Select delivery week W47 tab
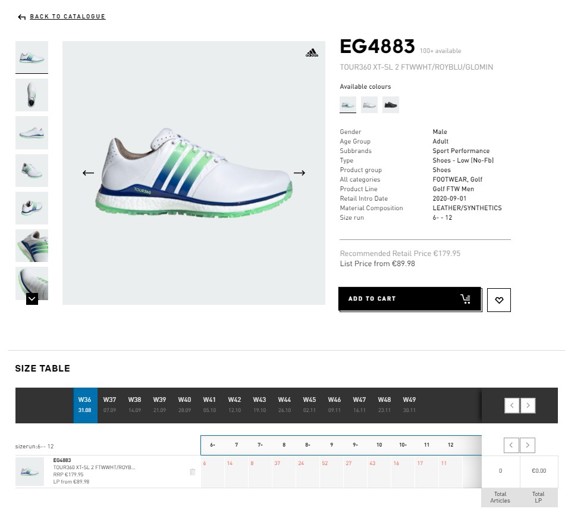Viewport: 568px width, 520px height. (x=359, y=405)
